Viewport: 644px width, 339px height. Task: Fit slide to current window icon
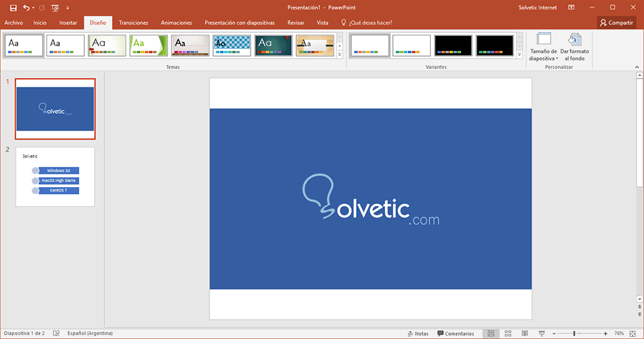tap(633, 334)
